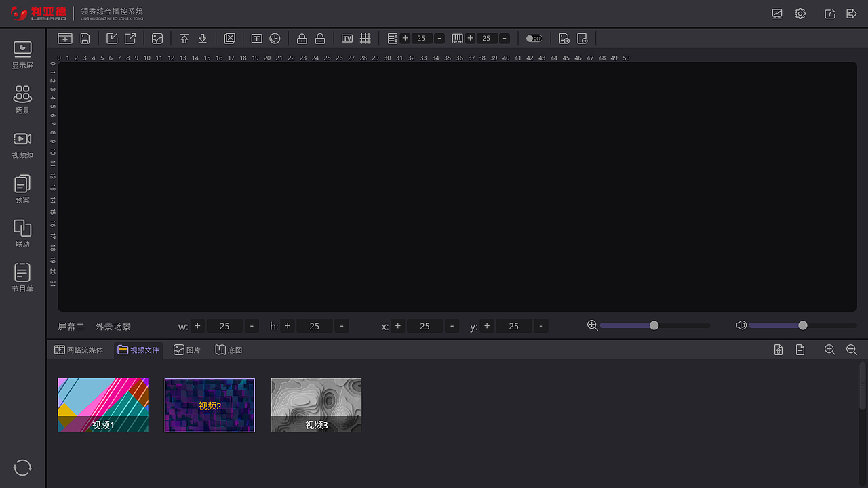
Task: Select the 视频2 thumbnail
Action: (x=210, y=405)
